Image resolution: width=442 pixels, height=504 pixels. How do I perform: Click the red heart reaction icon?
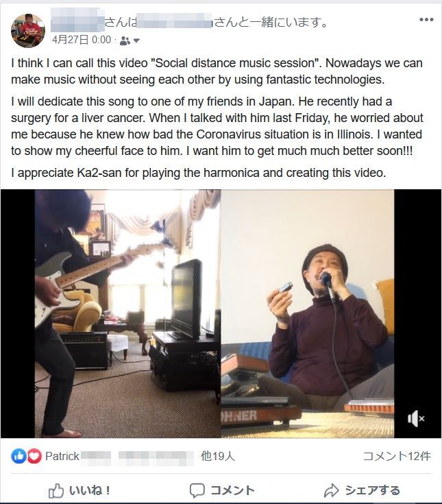point(34,456)
